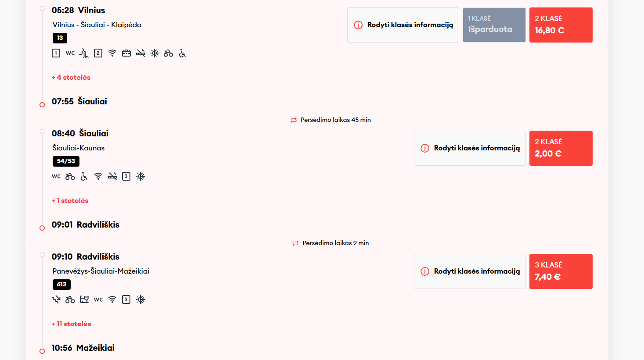644x360 pixels.
Task: Click the train number 613 badge
Action: click(61, 285)
